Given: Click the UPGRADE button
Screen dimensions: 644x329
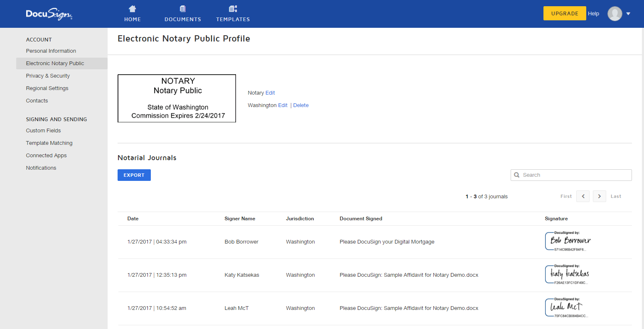Looking at the screenshot, I should click(x=565, y=13).
